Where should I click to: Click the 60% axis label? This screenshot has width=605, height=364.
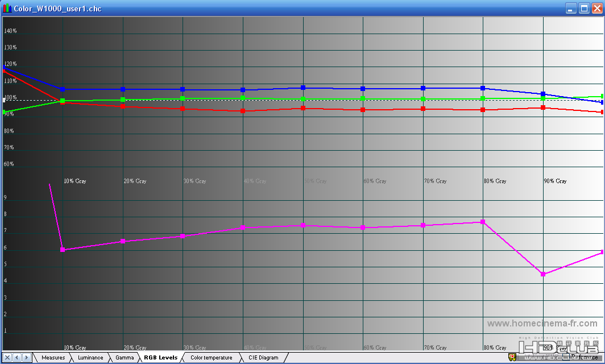point(9,164)
